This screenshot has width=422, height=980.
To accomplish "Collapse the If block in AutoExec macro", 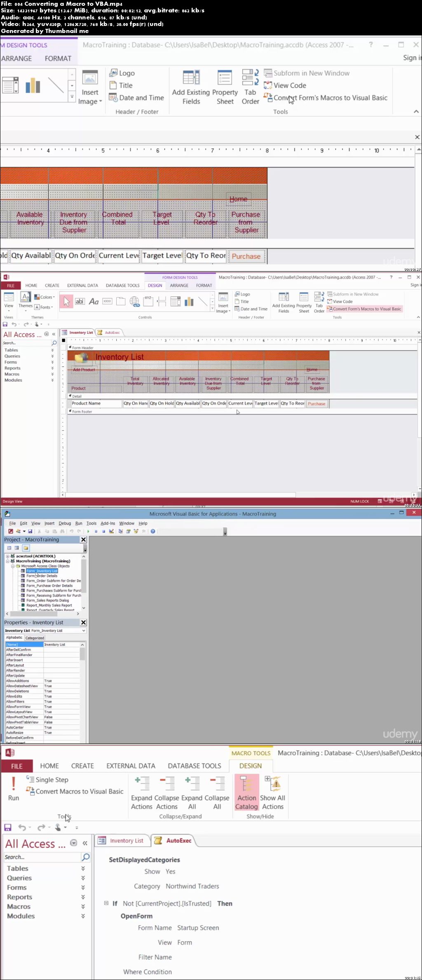I will 106,903.
